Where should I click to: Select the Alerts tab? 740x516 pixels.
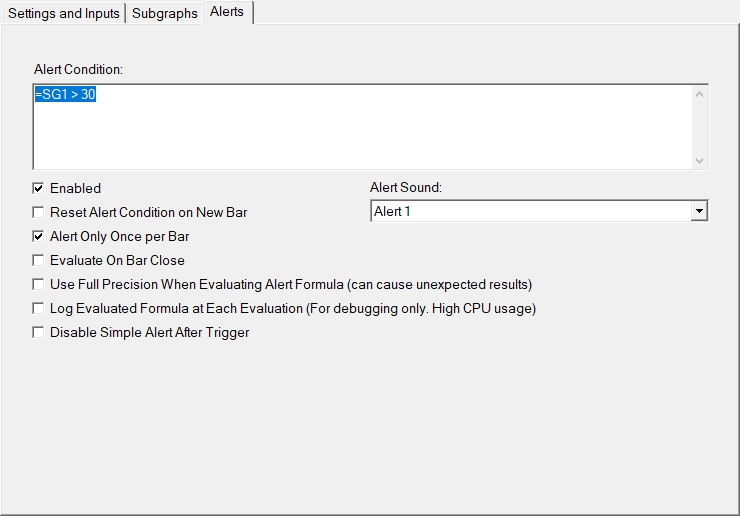[x=227, y=12]
